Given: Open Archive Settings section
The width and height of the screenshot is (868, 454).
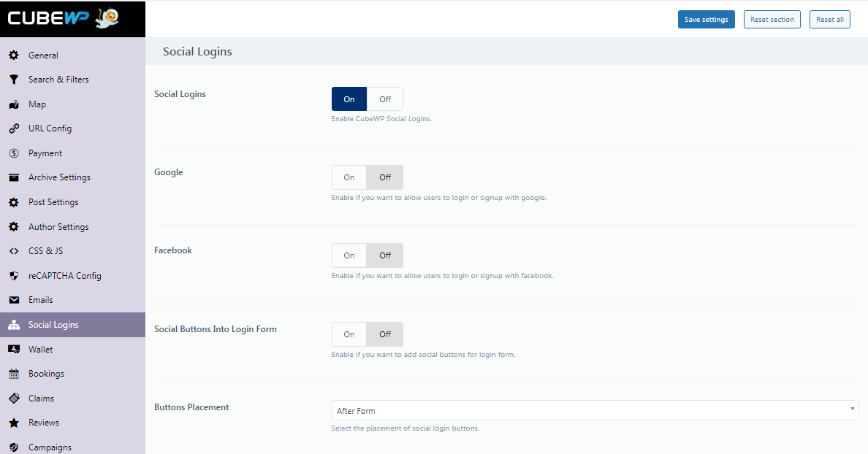Looking at the screenshot, I should tap(72, 177).
